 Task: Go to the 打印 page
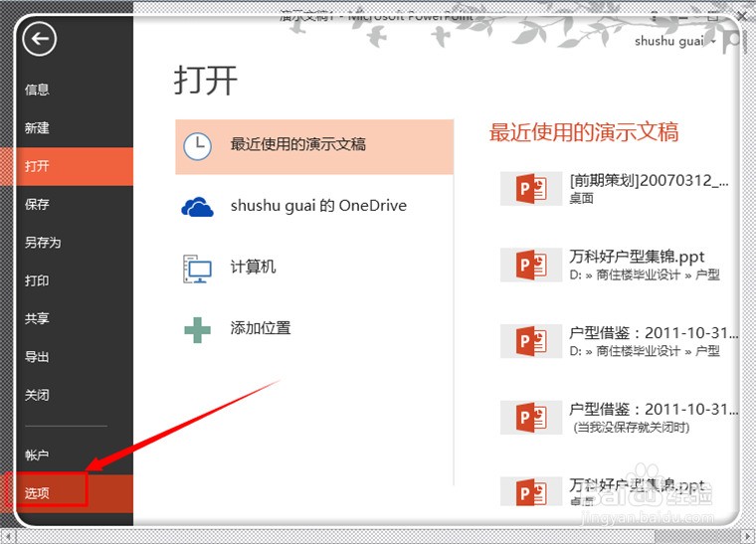37,280
